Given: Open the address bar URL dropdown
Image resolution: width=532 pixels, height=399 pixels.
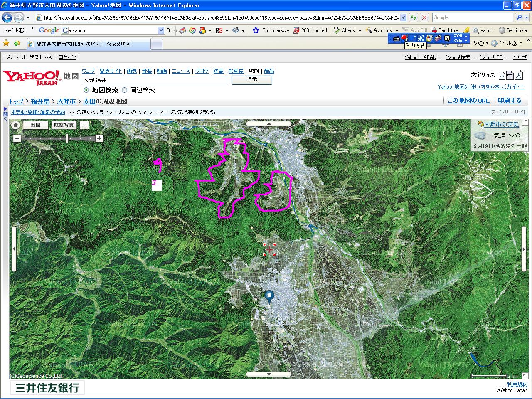Looking at the screenshot, I should [403, 17].
